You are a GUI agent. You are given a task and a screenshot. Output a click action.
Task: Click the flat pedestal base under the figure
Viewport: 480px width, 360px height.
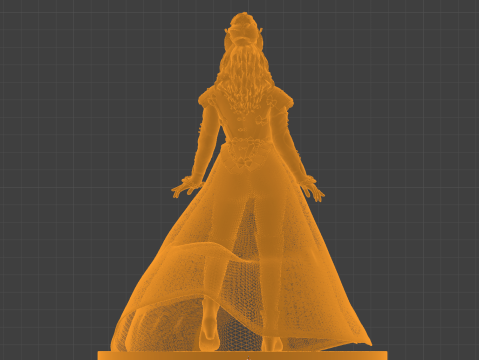pyautogui.click(x=243, y=355)
